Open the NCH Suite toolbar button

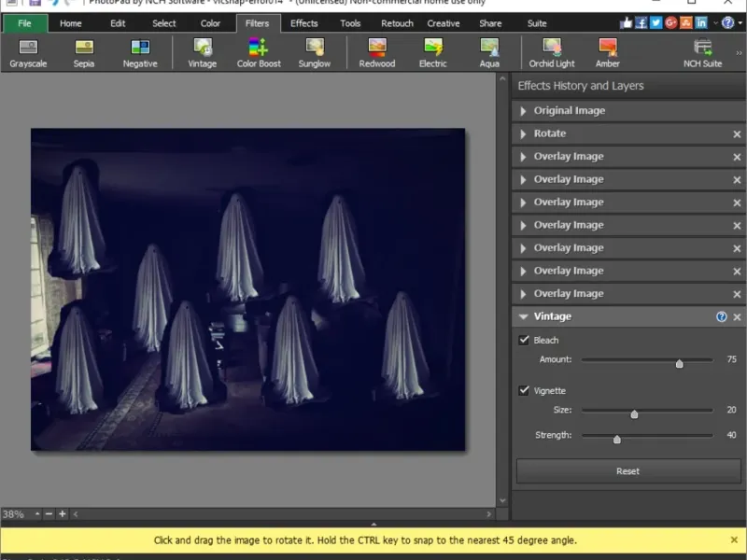tap(703, 53)
